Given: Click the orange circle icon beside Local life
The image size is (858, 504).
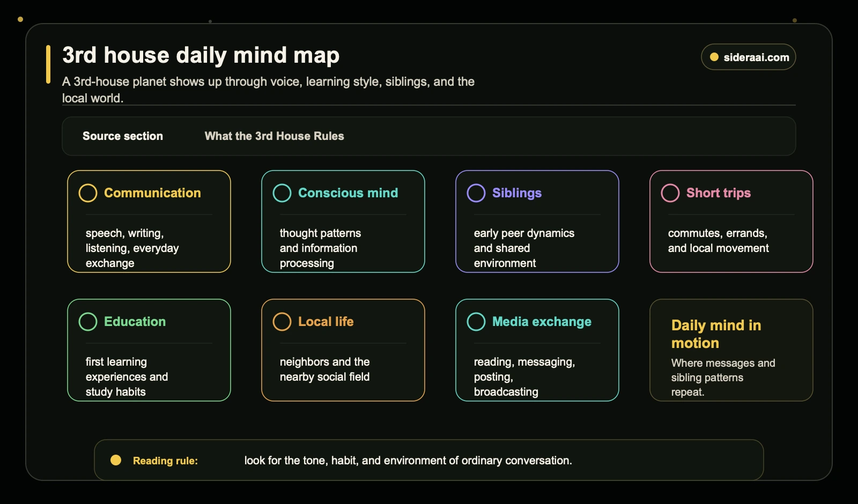Looking at the screenshot, I should point(282,322).
